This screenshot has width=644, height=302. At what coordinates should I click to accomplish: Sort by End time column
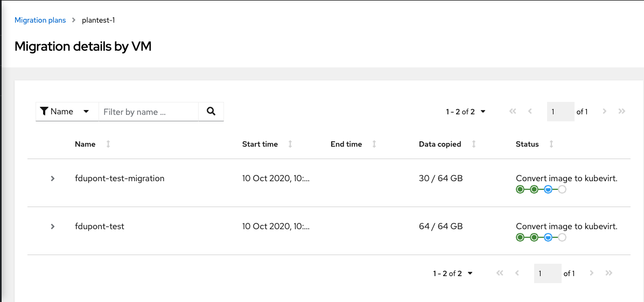point(374,144)
